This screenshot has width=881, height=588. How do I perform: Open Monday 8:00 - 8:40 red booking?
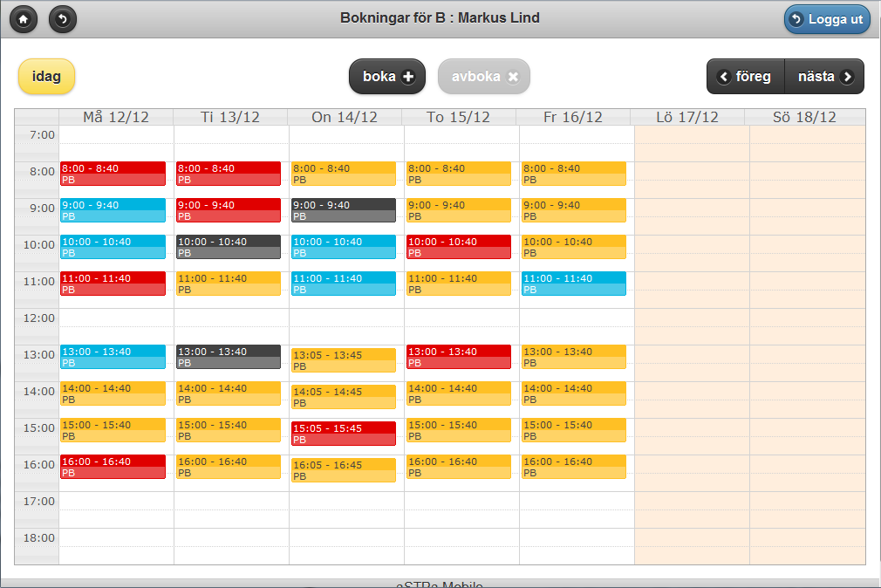pyautogui.click(x=113, y=174)
